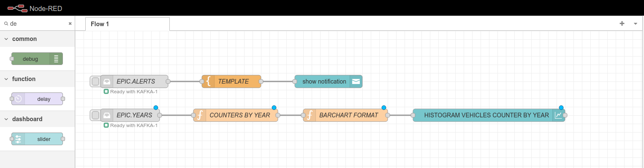Click the EPIC.ALERTS output port
Screen dimensions: 644x168
[168, 81]
